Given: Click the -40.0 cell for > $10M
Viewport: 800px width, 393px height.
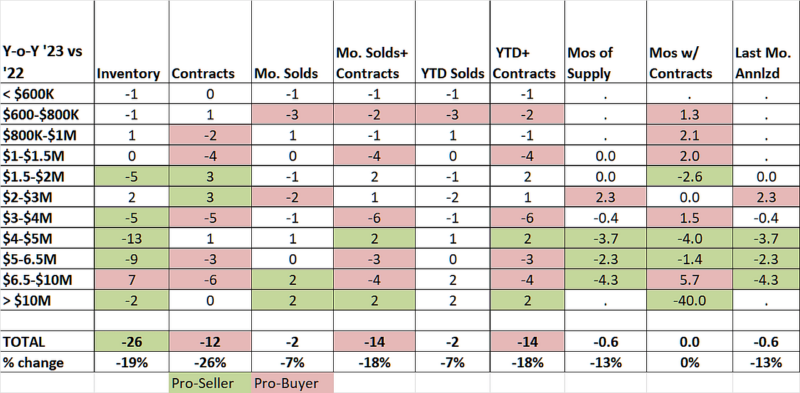Looking at the screenshot, I should 689,300.
